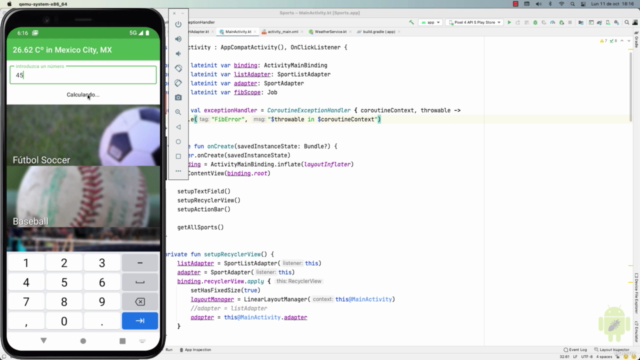This screenshot has width=640, height=360.
Task: Take an emulator screenshot with the camera icon
Action: coord(178,98)
